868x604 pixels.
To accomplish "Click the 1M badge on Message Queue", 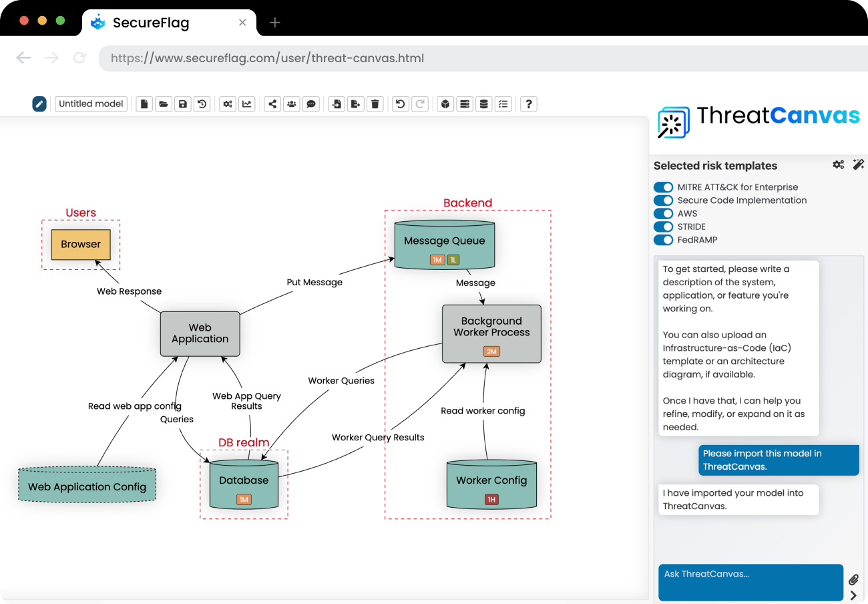I will point(437,260).
